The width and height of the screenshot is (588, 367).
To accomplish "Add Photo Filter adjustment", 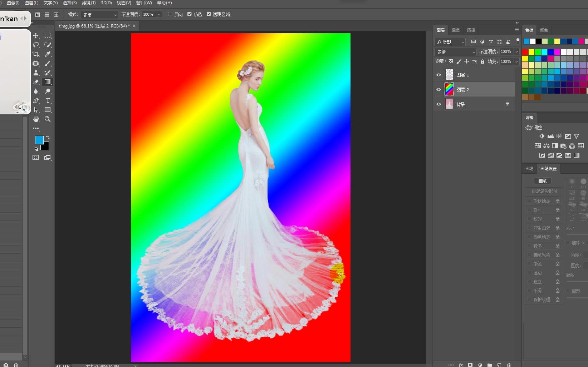I will pos(563,146).
